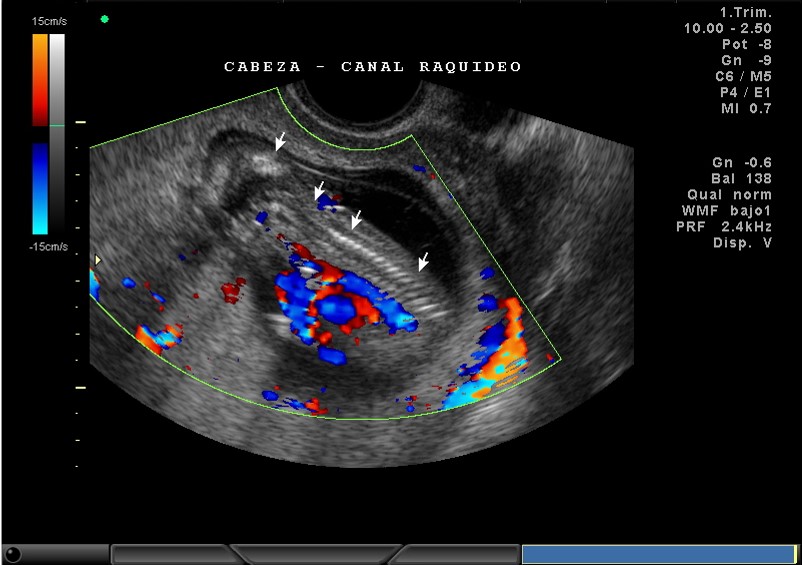
Task: Click the topmost white arrow annotation
Action: (280, 143)
